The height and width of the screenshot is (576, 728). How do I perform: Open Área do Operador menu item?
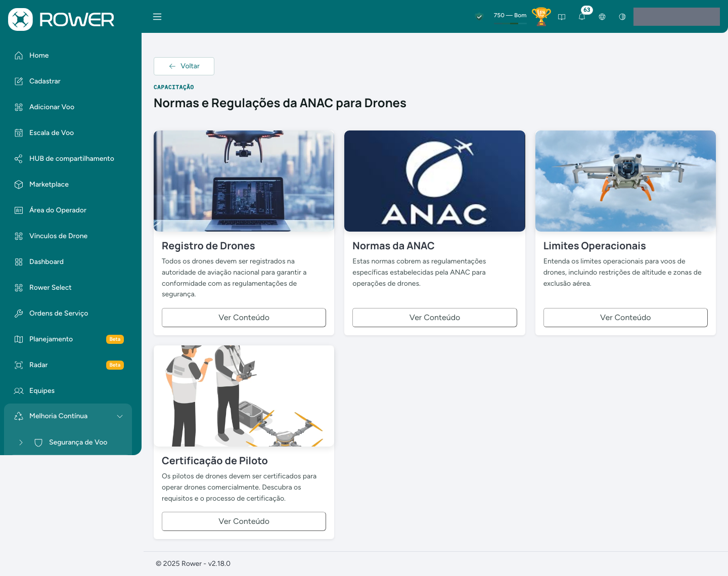[68, 210]
